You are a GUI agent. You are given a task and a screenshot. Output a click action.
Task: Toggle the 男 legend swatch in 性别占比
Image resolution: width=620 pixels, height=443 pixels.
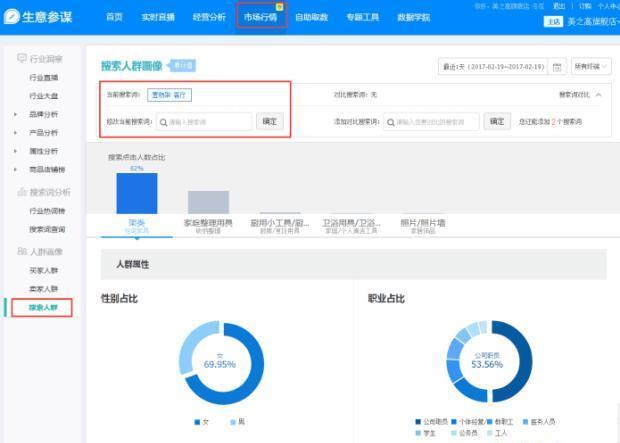[233, 422]
